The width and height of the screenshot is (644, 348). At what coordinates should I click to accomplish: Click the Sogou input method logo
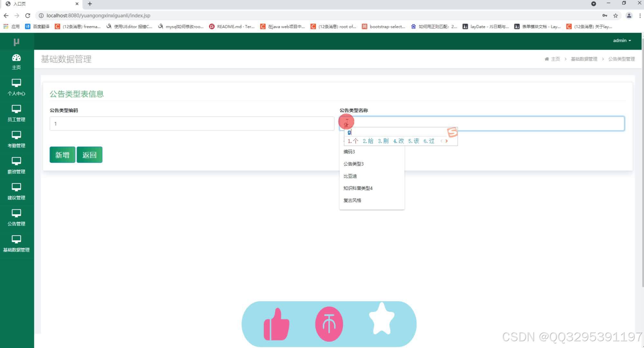452,132
